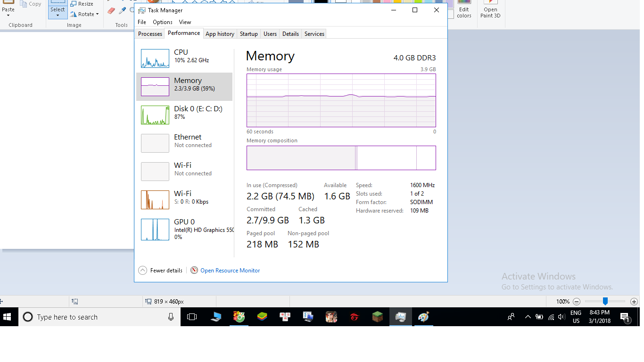Collapse Task Manager with Fewer details

coord(160,271)
